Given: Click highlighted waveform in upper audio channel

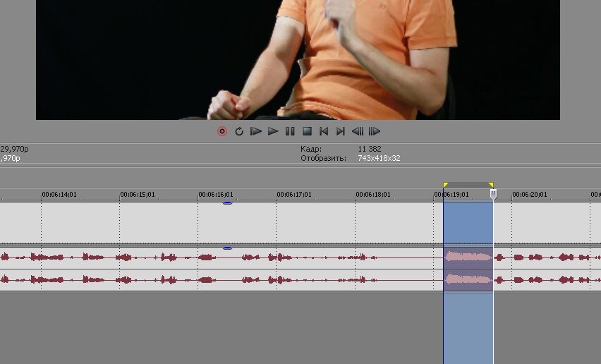Looking at the screenshot, I should 468,257.
